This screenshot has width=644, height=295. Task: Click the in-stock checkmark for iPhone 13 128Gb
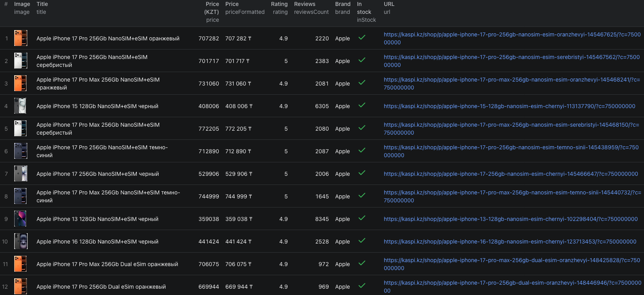click(362, 218)
